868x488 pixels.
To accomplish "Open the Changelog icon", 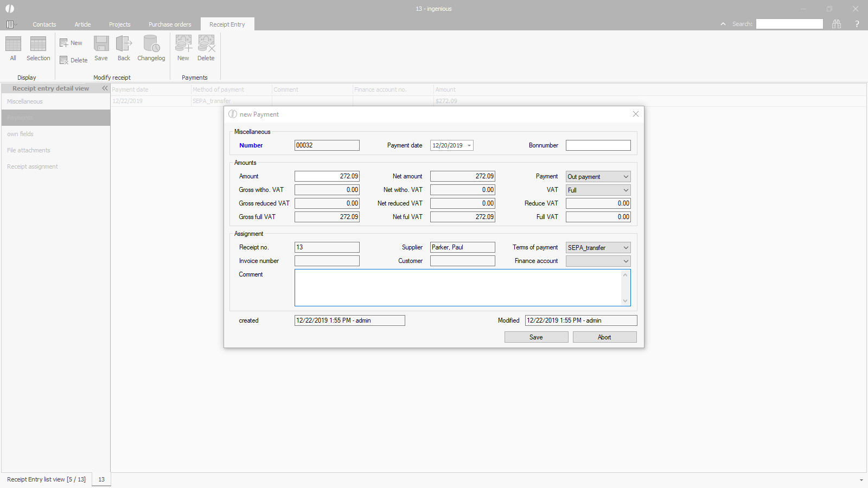I will coord(151,44).
